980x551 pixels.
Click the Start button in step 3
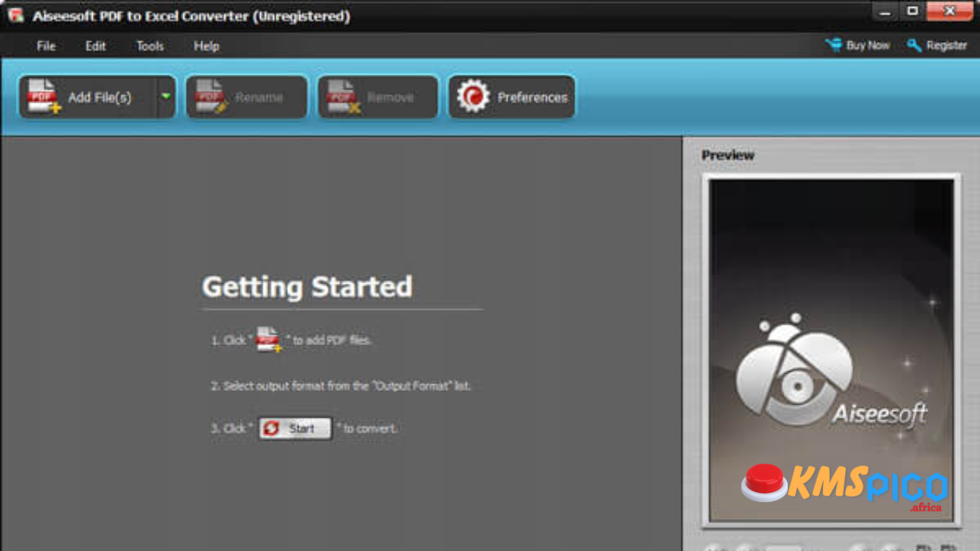pyautogui.click(x=295, y=429)
